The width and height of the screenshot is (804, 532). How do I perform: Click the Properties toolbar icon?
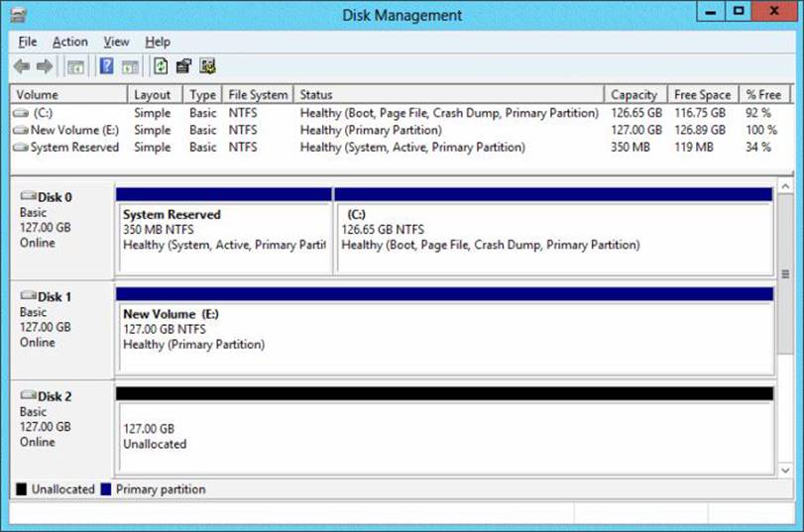183,66
